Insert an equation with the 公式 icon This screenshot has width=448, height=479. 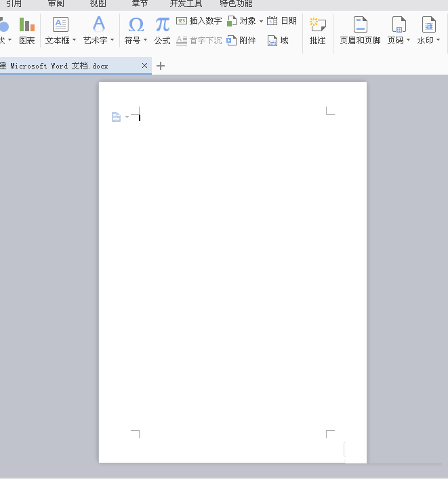(162, 25)
